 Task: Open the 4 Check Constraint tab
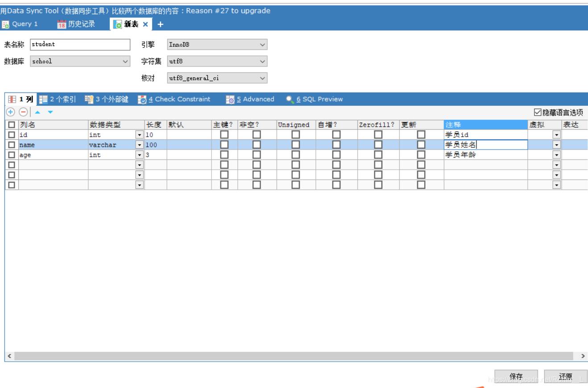[x=174, y=99]
